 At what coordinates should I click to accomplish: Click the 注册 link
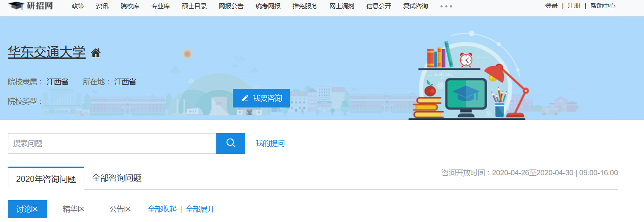[574, 6]
